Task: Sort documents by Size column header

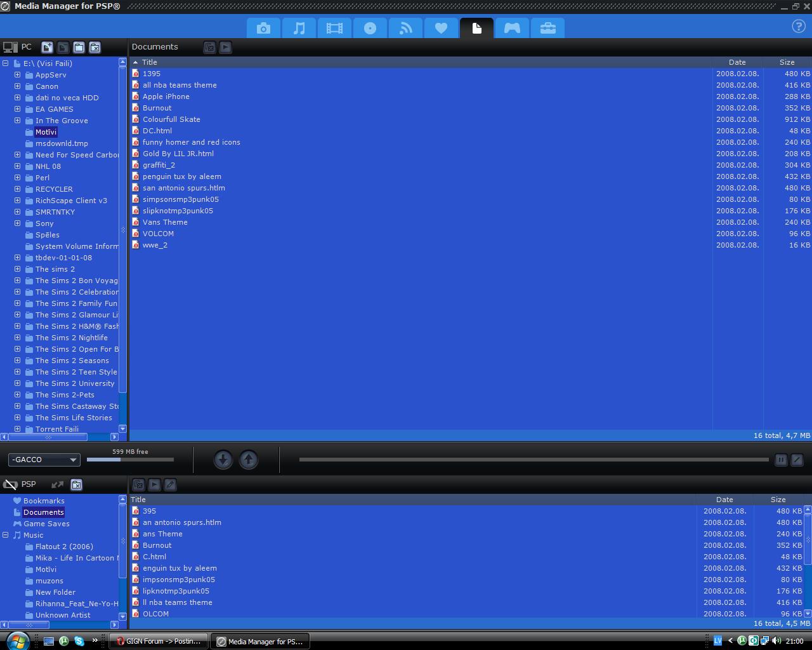Action: [x=787, y=62]
